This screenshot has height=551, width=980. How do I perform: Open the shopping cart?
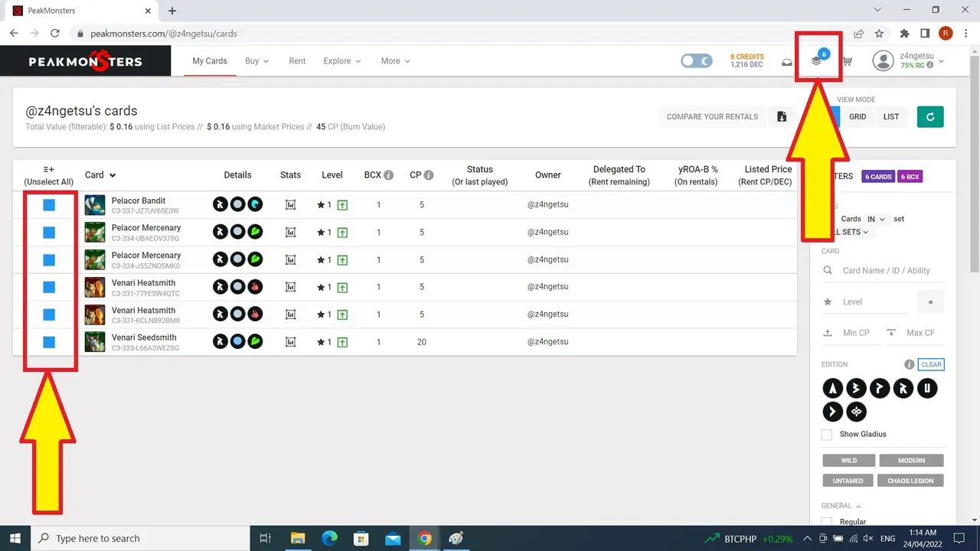pyautogui.click(x=847, y=62)
